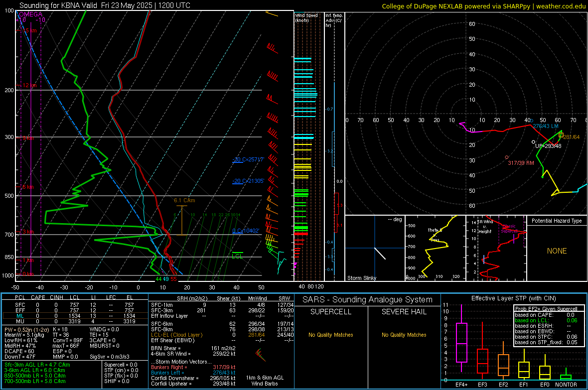This screenshot has width=588, height=390.
Task: Click the -20 C=21305' height label
Action: pos(248,181)
